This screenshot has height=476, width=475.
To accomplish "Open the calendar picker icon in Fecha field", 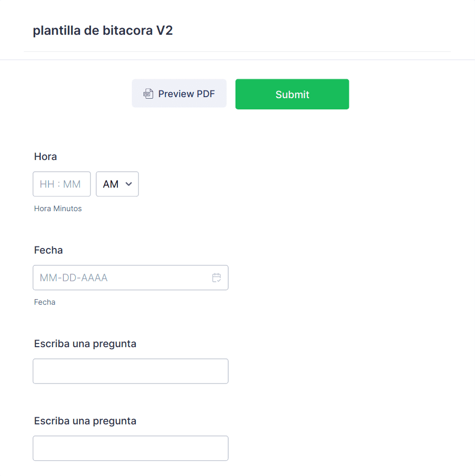I will (217, 278).
